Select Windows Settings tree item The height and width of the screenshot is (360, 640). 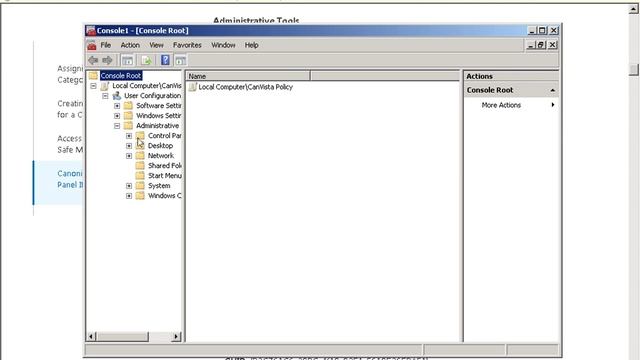pos(159,116)
